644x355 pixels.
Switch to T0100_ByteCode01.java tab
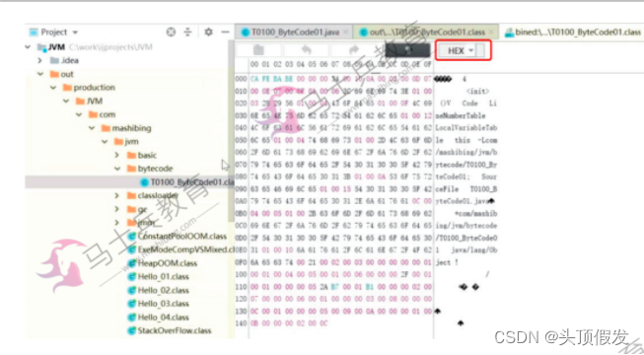pos(295,32)
